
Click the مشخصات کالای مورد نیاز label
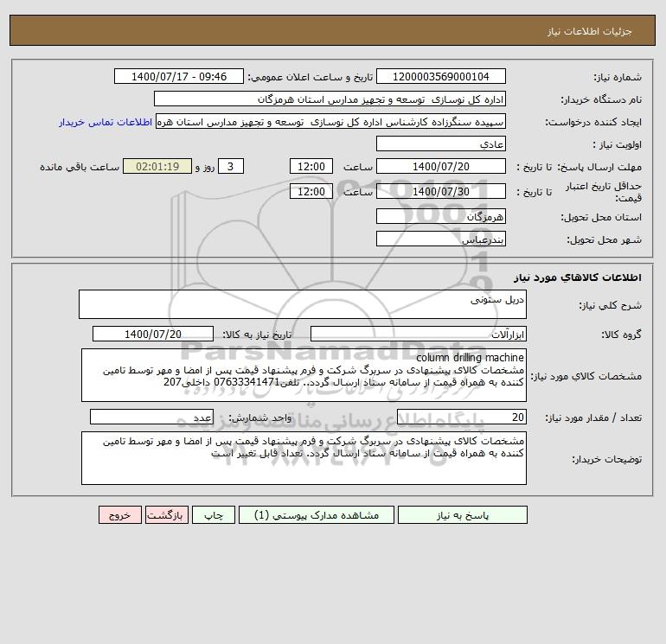point(586,376)
